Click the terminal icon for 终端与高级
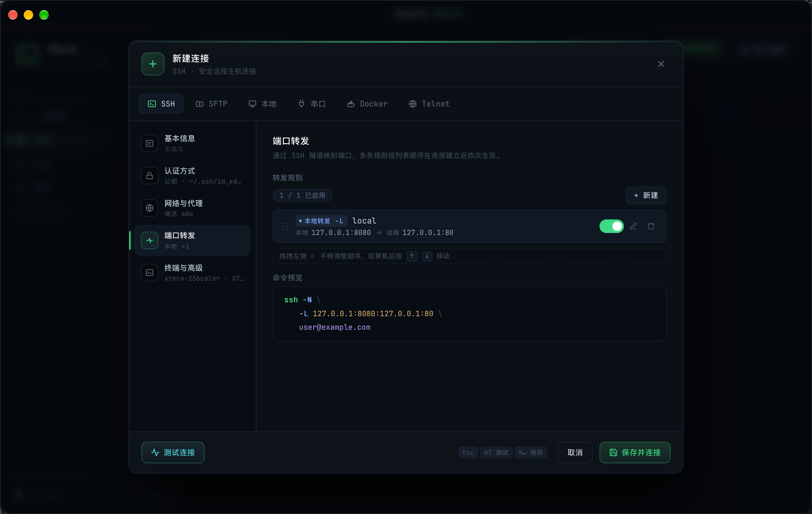Image resolution: width=812 pixels, height=514 pixels. tap(150, 273)
